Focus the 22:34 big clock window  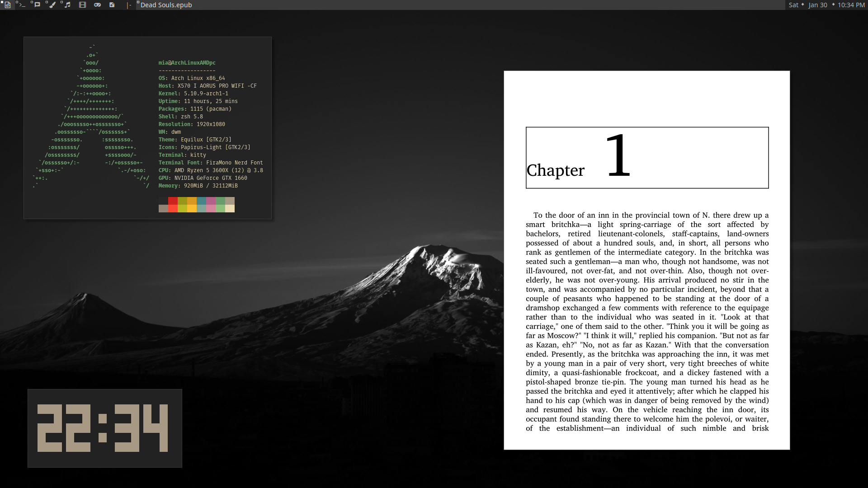tap(105, 428)
